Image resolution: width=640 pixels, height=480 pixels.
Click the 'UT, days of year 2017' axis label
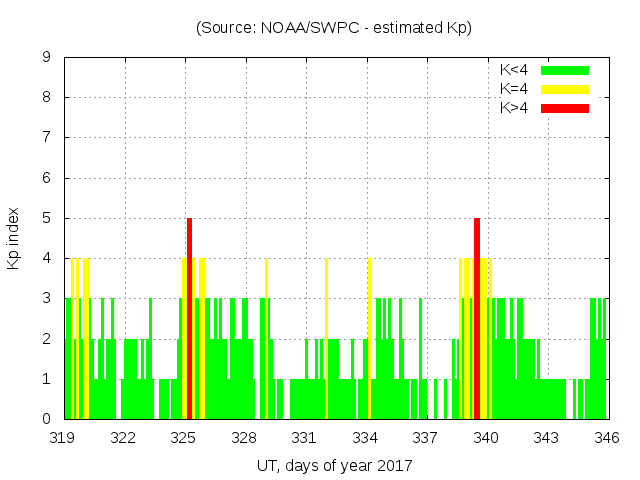334,465
